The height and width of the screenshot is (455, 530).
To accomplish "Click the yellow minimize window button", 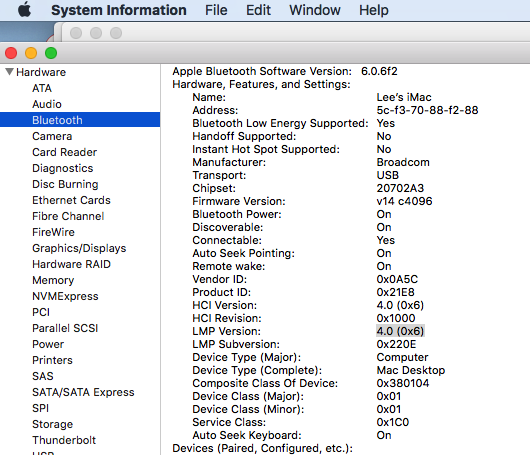I will pyautogui.click(x=31, y=53).
